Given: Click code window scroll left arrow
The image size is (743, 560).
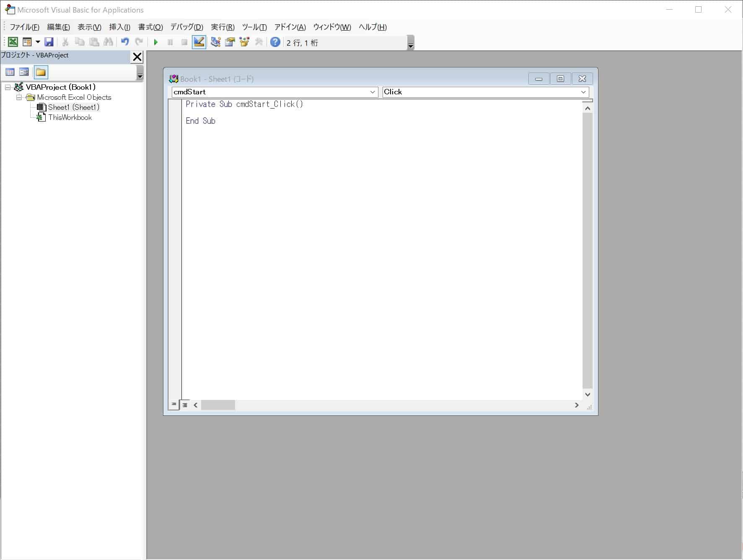Looking at the screenshot, I should pyautogui.click(x=196, y=405).
